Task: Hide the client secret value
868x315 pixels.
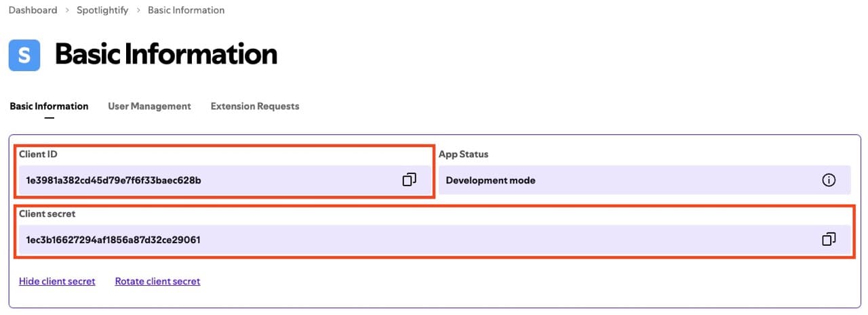Action: tap(57, 281)
